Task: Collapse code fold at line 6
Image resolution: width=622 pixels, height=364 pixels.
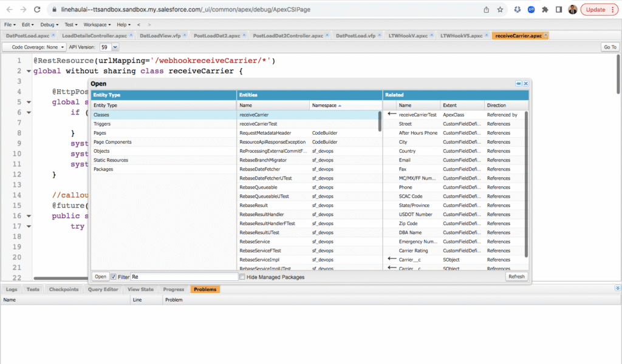Action: click(29, 112)
